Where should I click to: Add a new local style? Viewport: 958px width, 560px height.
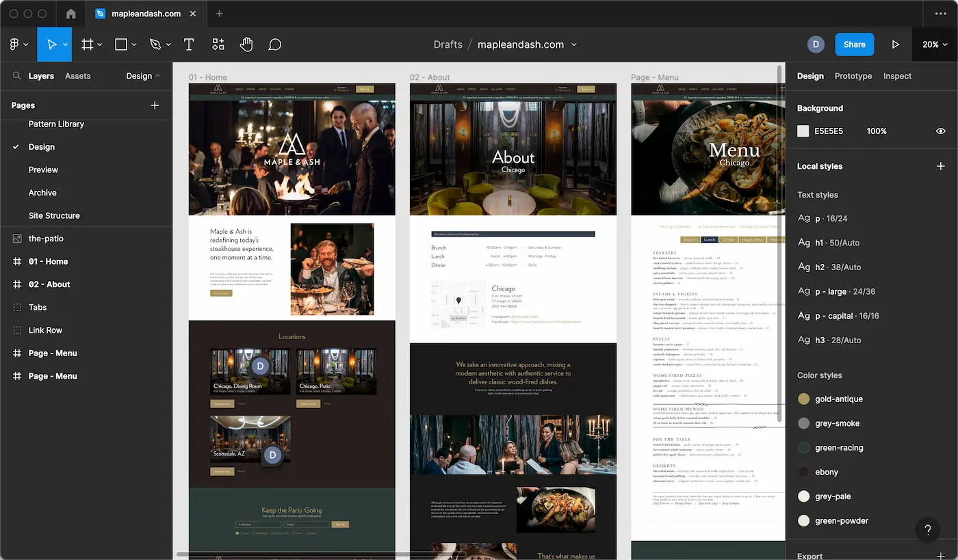[941, 166]
